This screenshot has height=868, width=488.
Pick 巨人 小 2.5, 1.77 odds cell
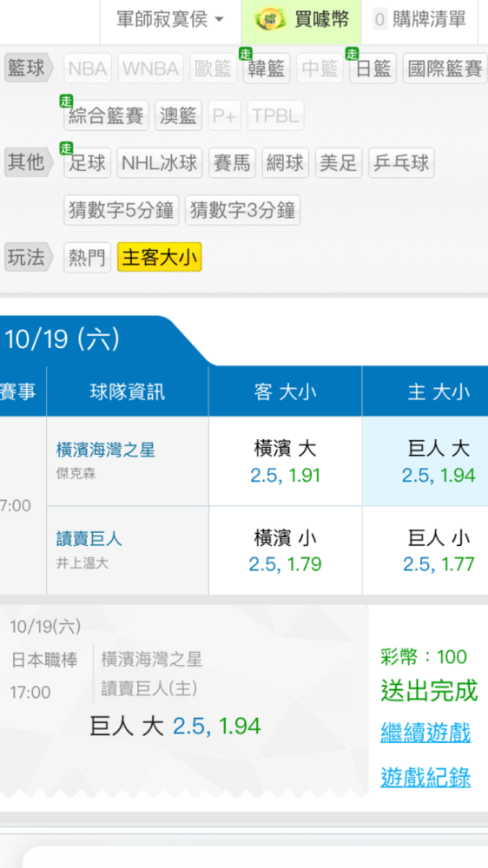coord(425,550)
